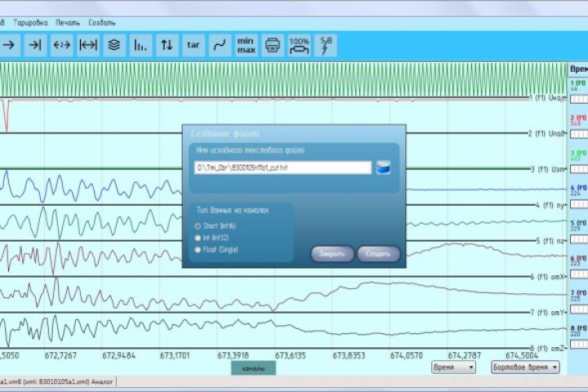Click the 'tar' toolbar button

[x=194, y=45]
